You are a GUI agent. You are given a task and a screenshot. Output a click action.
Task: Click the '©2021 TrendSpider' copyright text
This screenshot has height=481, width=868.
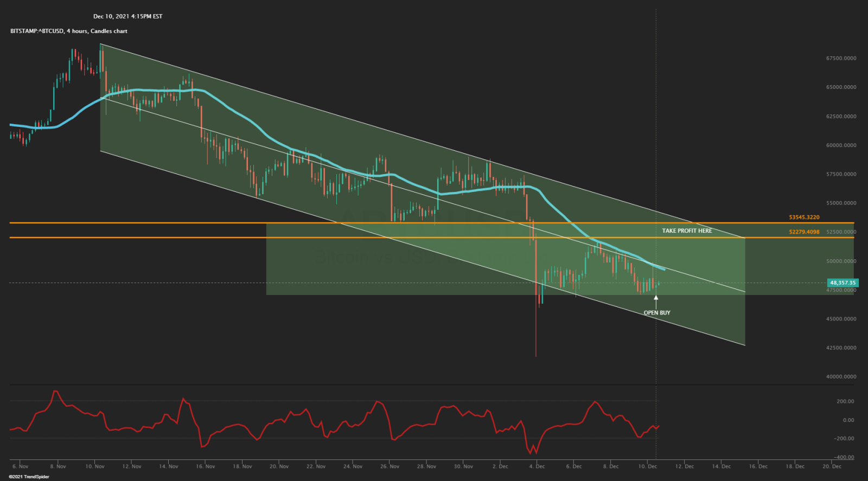click(29, 477)
